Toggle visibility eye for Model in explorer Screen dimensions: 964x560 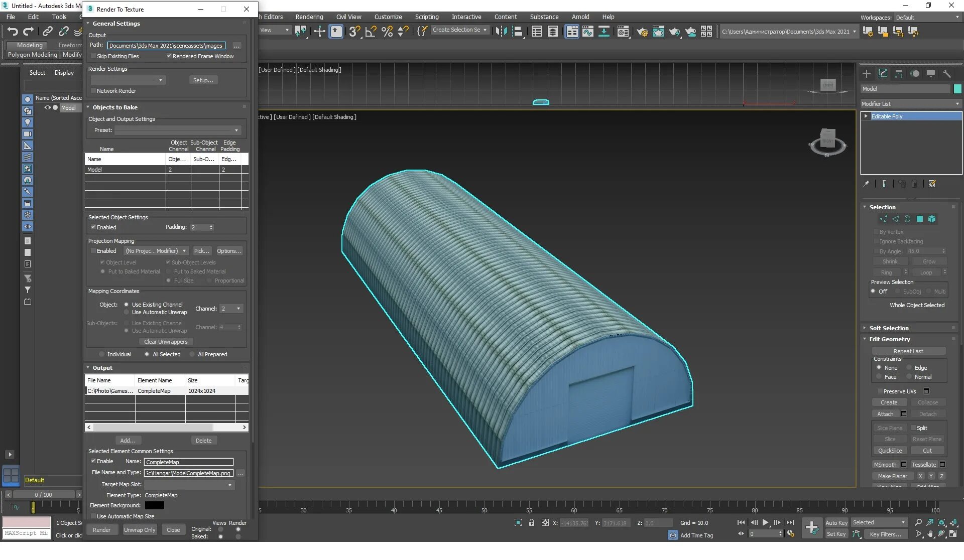pyautogui.click(x=48, y=107)
